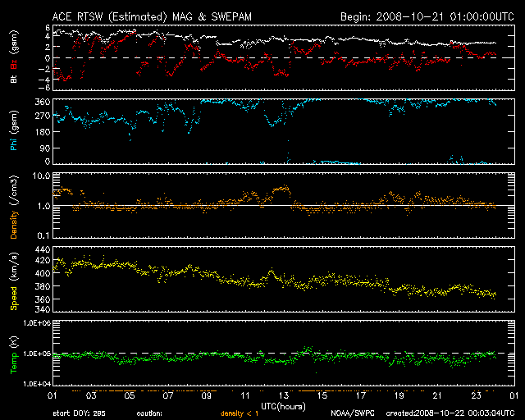Click the start DOY: 295 text
Screen dimensions: 525x420
[80, 413]
